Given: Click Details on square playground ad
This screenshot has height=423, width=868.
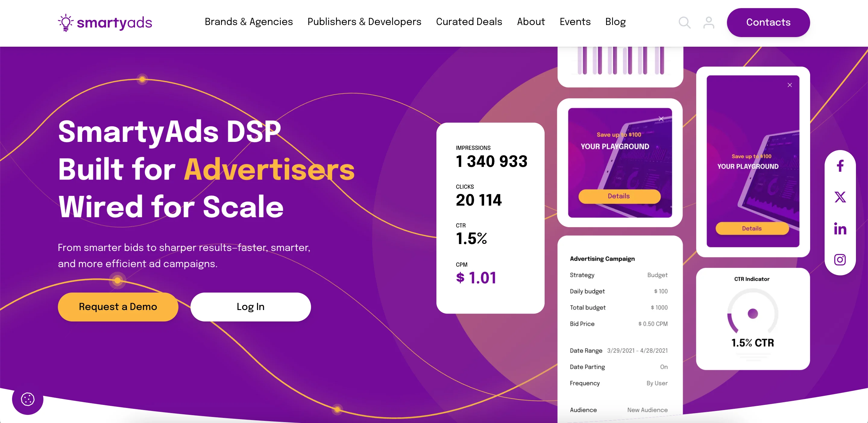Looking at the screenshot, I should coord(619,196).
